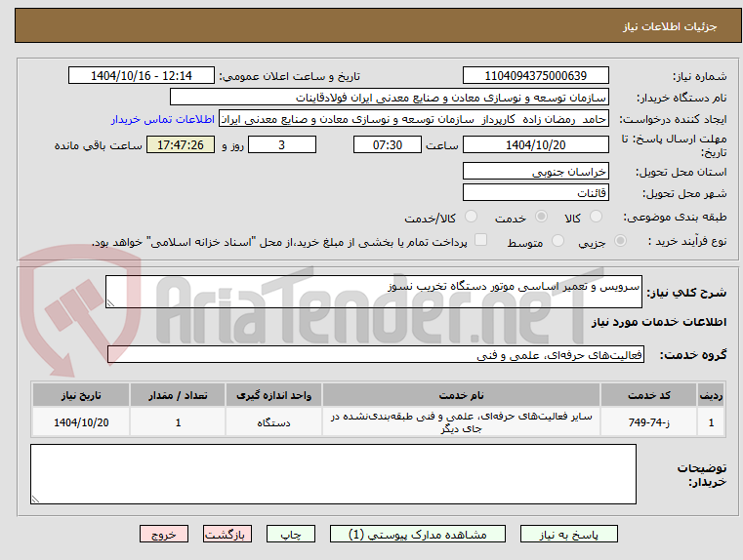The width and height of the screenshot is (743, 560).
Task: Click the deadline hour field 07:30
Action: (x=388, y=144)
